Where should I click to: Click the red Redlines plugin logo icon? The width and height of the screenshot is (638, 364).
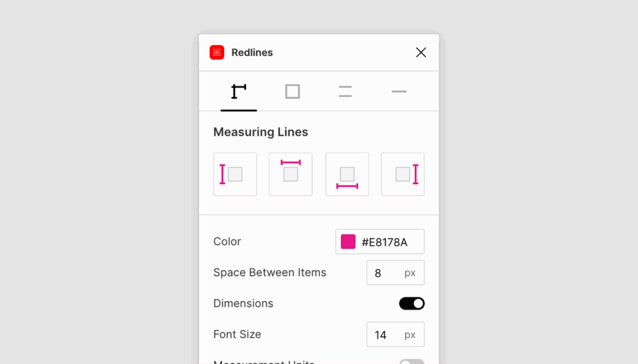point(217,52)
